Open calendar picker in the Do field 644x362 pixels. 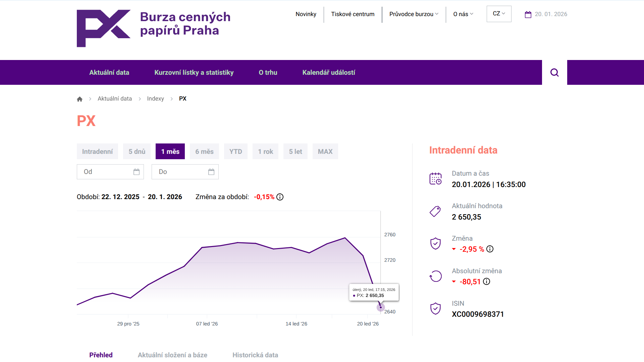pyautogui.click(x=211, y=172)
